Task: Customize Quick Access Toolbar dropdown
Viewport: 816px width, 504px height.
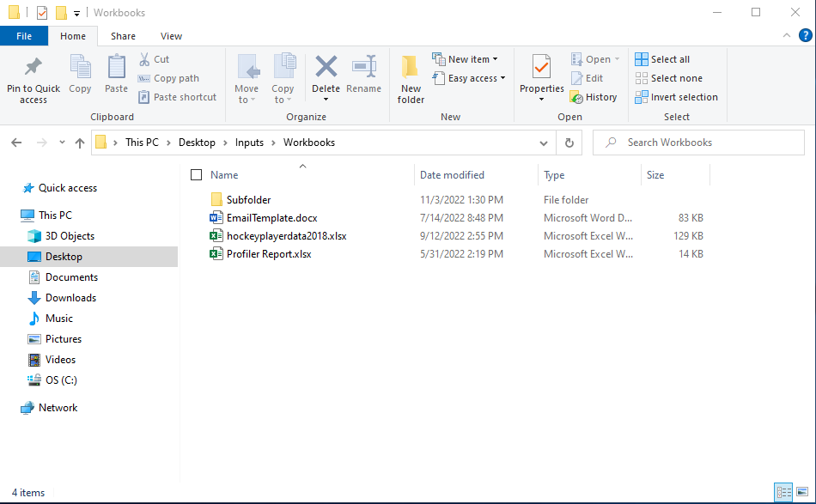Action: pyautogui.click(x=76, y=14)
